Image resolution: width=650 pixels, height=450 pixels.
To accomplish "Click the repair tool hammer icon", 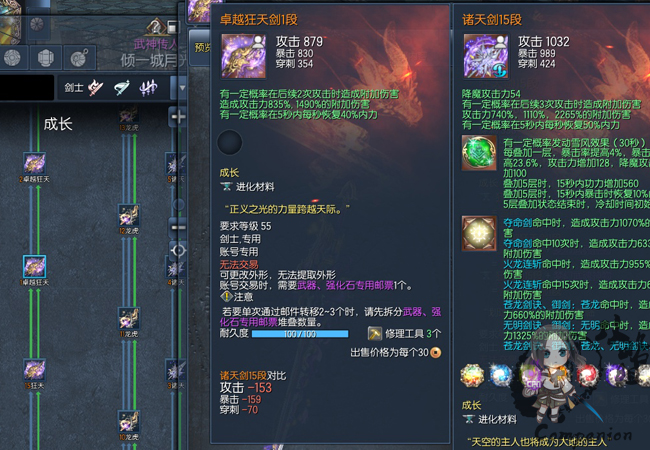I will (x=375, y=334).
